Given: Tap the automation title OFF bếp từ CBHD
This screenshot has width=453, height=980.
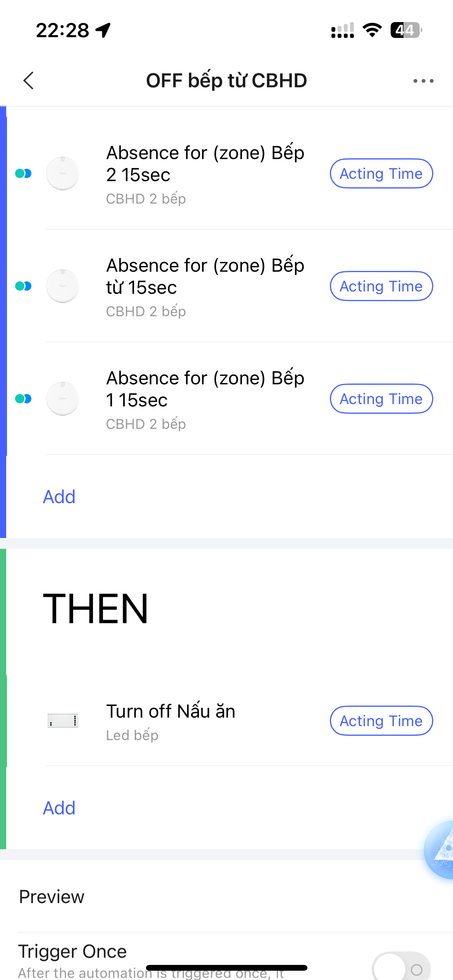Looking at the screenshot, I should [x=226, y=81].
